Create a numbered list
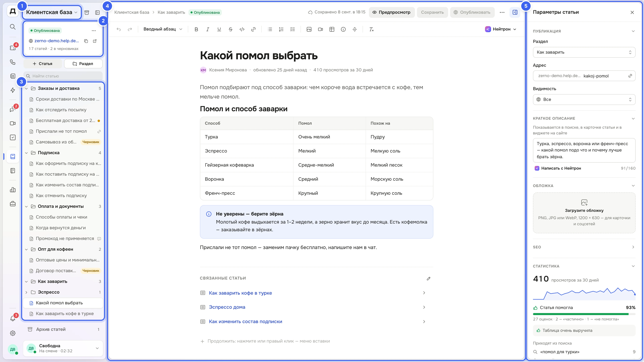The width and height of the screenshot is (644, 362). 281,29
